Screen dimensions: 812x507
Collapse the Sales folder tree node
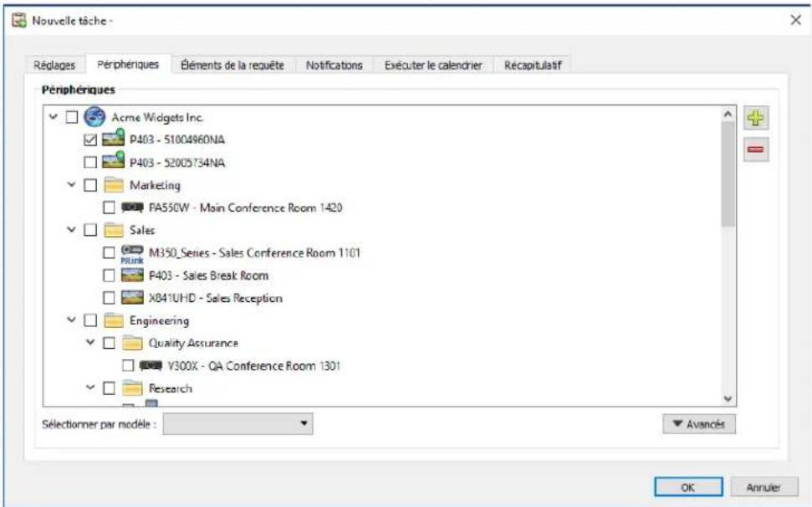pyautogui.click(x=72, y=230)
